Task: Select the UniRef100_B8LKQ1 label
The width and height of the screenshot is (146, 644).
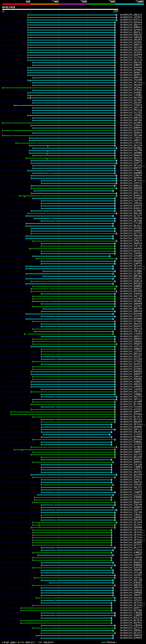Action: click(x=131, y=63)
